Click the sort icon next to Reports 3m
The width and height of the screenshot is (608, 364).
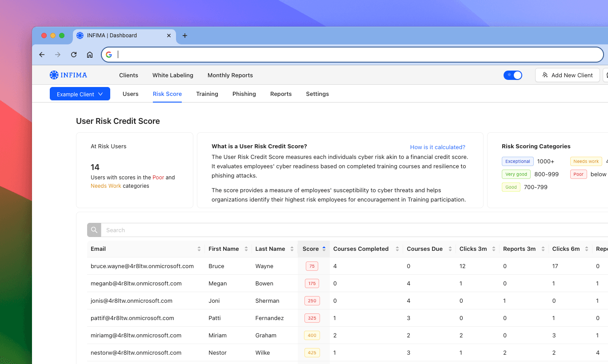pyautogui.click(x=543, y=249)
